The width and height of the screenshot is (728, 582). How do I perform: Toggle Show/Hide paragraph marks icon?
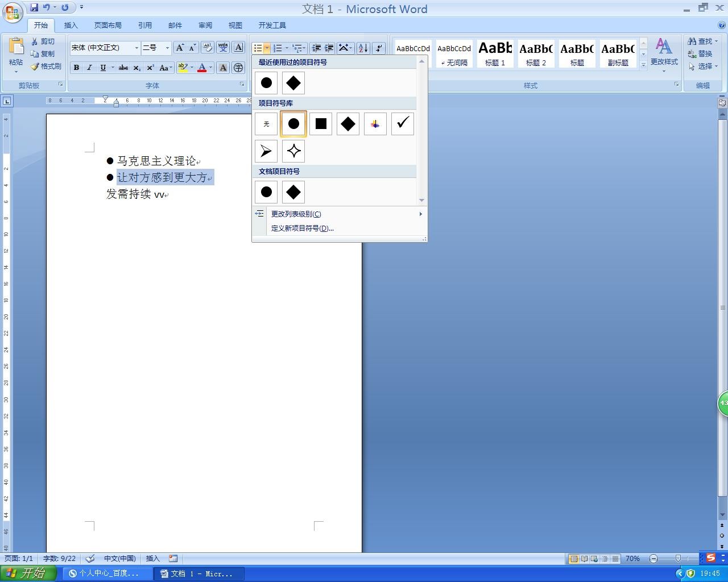click(x=379, y=48)
